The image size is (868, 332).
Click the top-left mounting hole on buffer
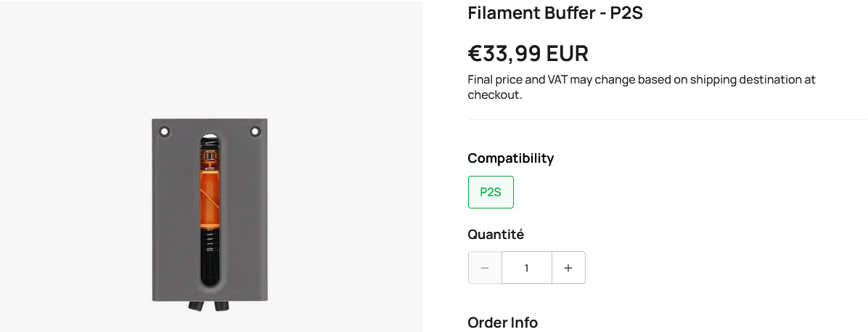coord(165,131)
